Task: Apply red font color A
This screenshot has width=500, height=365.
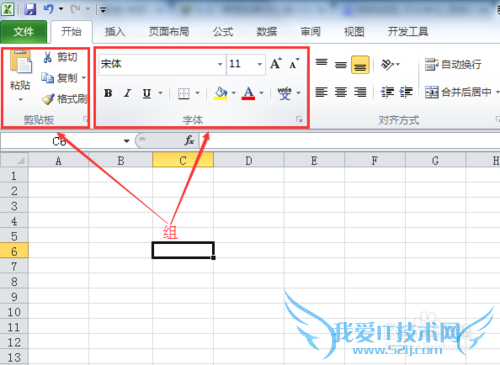Action: click(249, 93)
